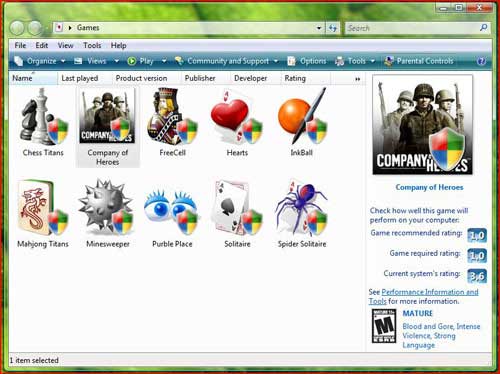This screenshot has height=374, width=500.
Task: Click the help question mark icon
Action: click(481, 61)
